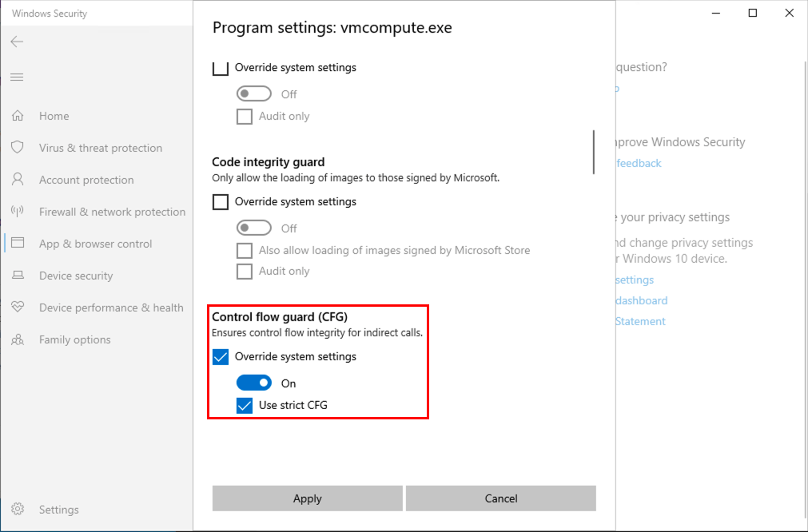Check Also allow loading of Microsoft Store images

point(245,250)
